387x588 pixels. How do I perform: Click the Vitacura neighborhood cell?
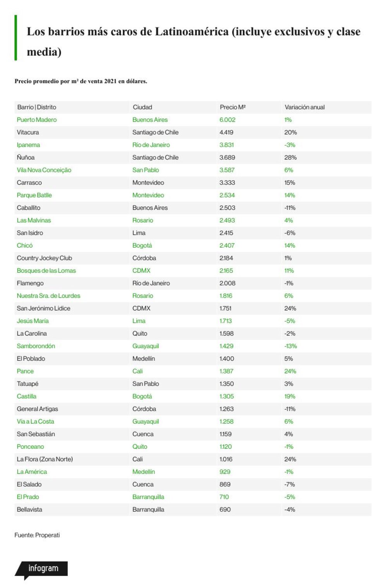(28, 132)
